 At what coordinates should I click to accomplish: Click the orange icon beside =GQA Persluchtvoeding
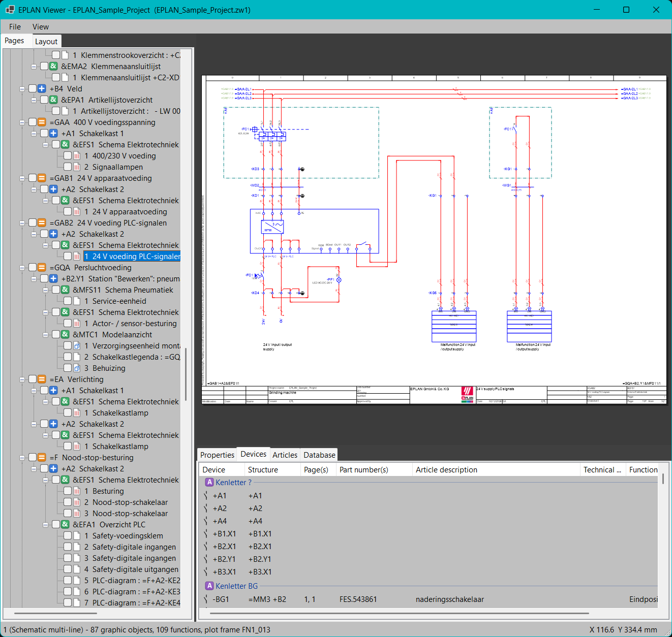point(42,268)
